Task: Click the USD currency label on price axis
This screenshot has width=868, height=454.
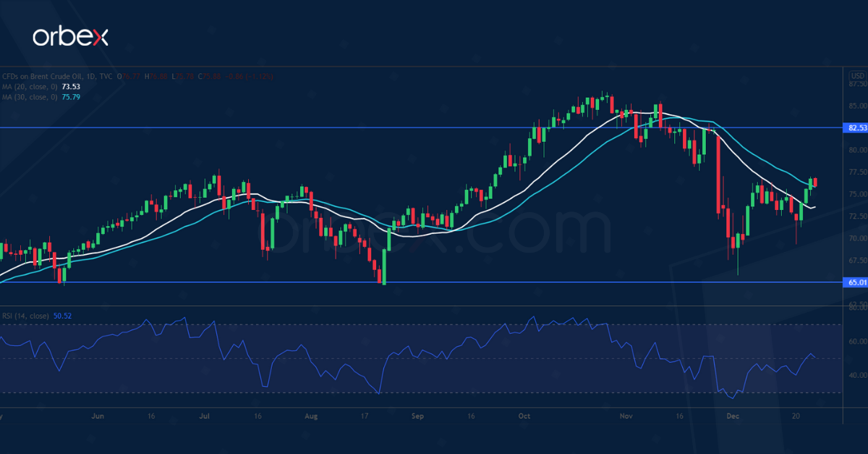Action: 857,75
